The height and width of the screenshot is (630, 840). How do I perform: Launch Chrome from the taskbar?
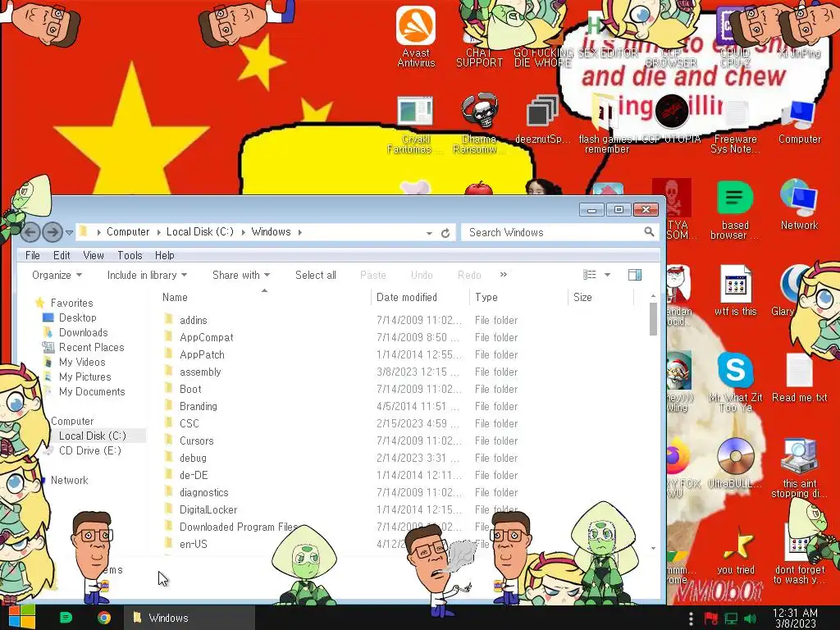[104, 618]
